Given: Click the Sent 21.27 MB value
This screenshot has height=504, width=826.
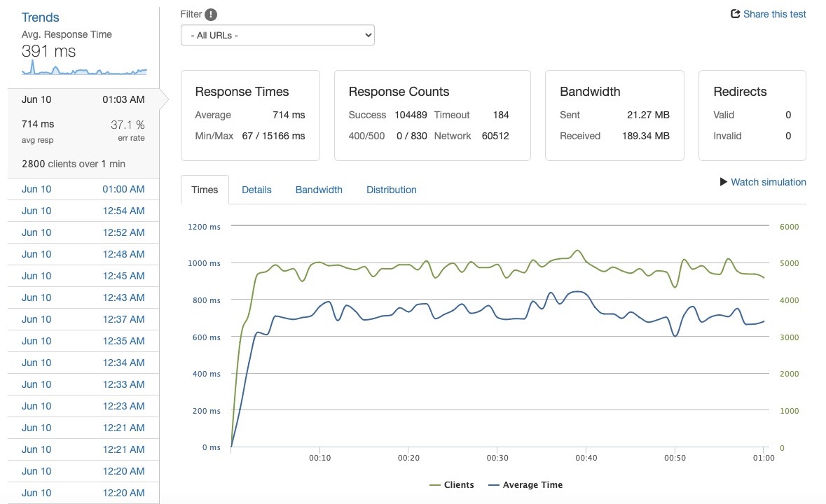Looking at the screenshot, I should pyautogui.click(x=649, y=115).
